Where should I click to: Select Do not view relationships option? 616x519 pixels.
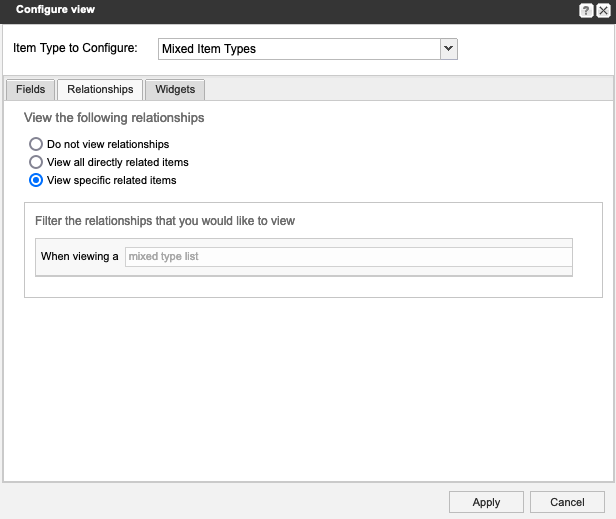pyautogui.click(x=36, y=144)
